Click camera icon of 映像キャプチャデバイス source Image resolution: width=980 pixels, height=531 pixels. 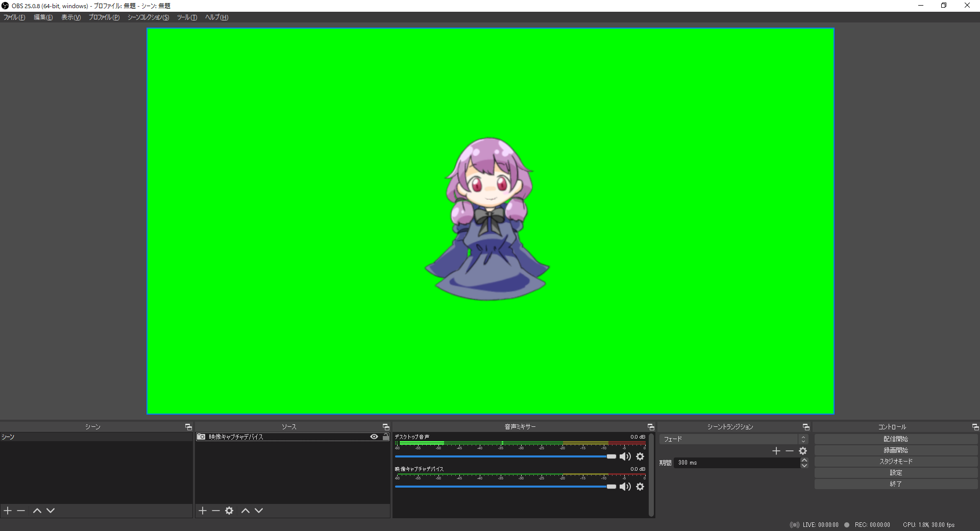click(201, 437)
